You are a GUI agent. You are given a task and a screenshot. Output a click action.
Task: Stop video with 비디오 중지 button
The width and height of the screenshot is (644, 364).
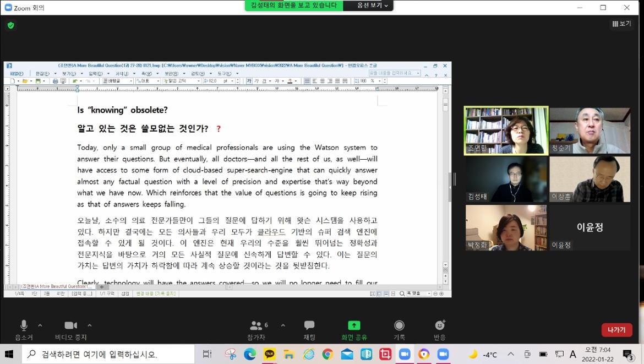pos(70,325)
